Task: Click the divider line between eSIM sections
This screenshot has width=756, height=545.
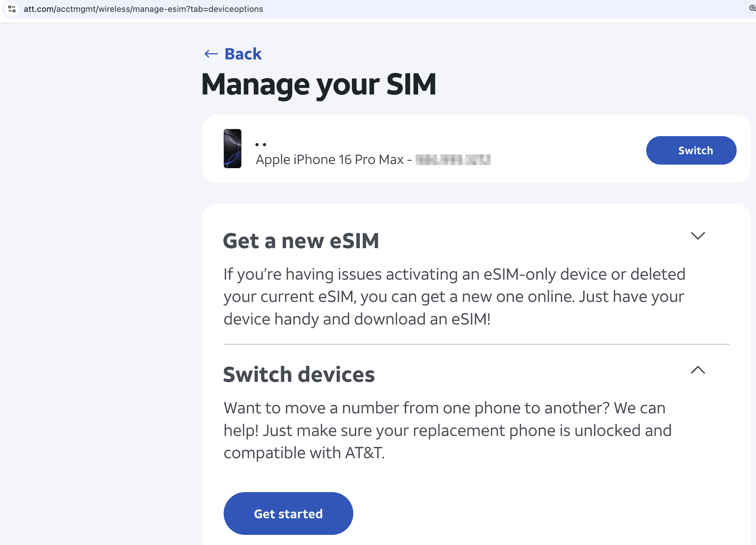Action: pyautogui.click(x=476, y=344)
